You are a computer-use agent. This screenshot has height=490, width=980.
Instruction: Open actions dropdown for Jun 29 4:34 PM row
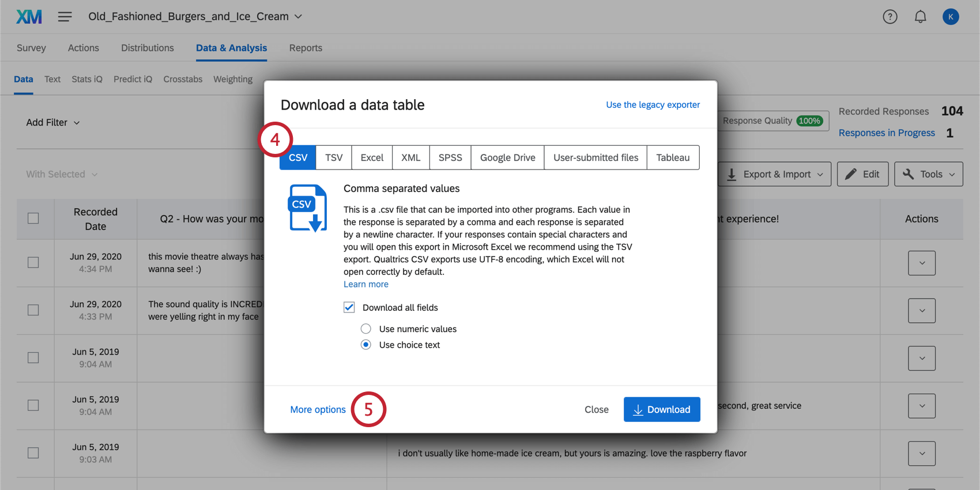(922, 263)
